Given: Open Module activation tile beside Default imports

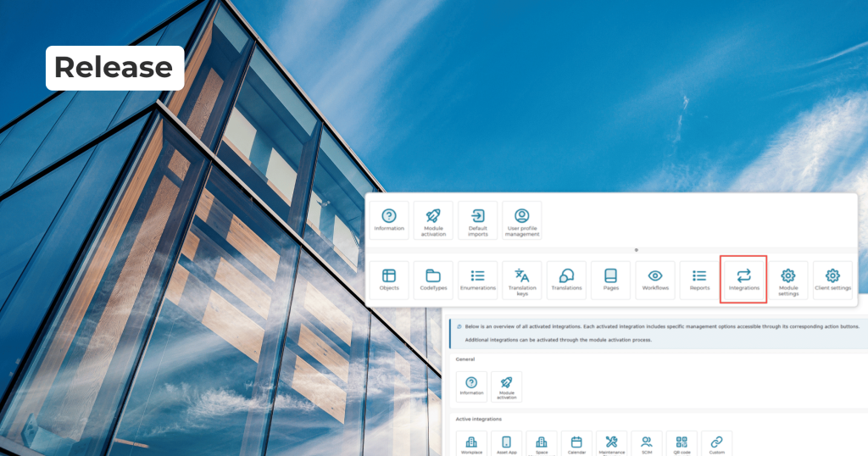Looking at the screenshot, I should pyautogui.click(x=433, y=220).
